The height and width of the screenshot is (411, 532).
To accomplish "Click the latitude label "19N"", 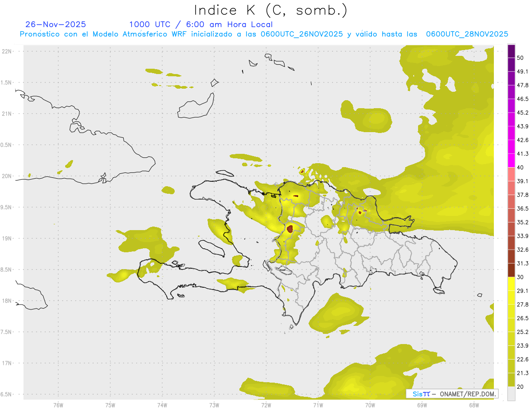I will 6,239.
